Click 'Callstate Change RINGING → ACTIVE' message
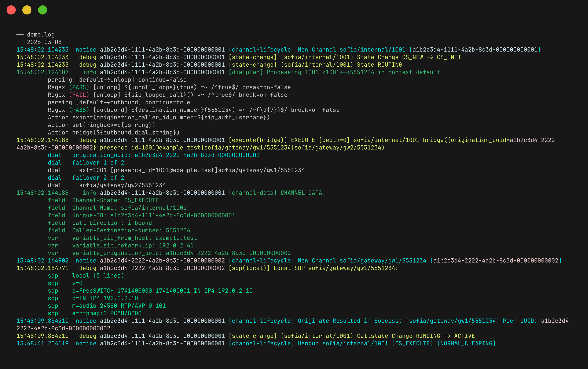The height and width of the screenshot is (369, 588). pyautogui.click(x=416, y=336)
